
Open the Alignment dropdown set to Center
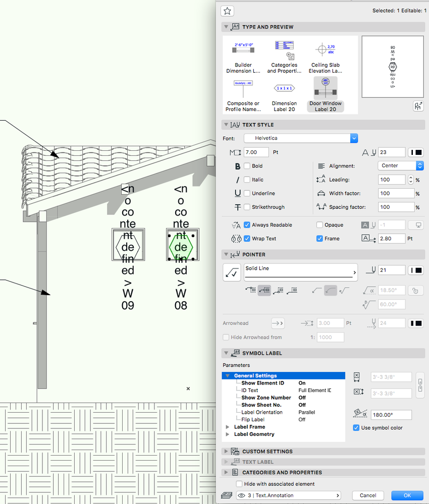400,165
